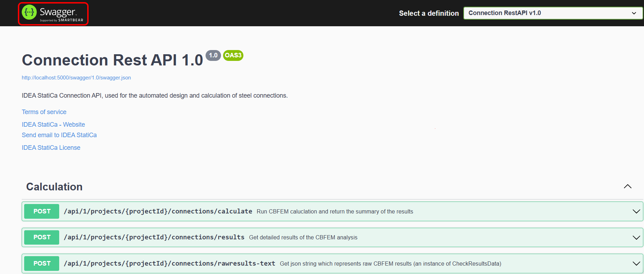Click Send email to IDEA StatiCa
Viewport: 644px width, 274px height.
(59, 135)
